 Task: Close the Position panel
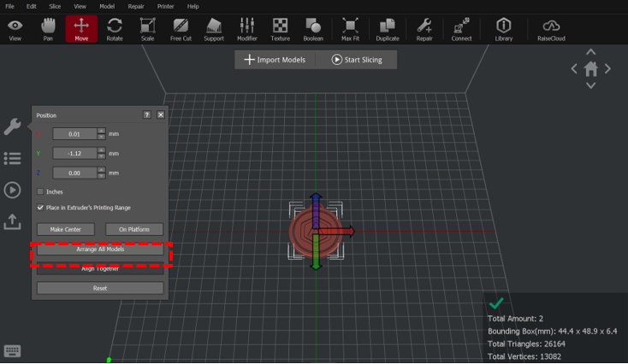point(161,114)
